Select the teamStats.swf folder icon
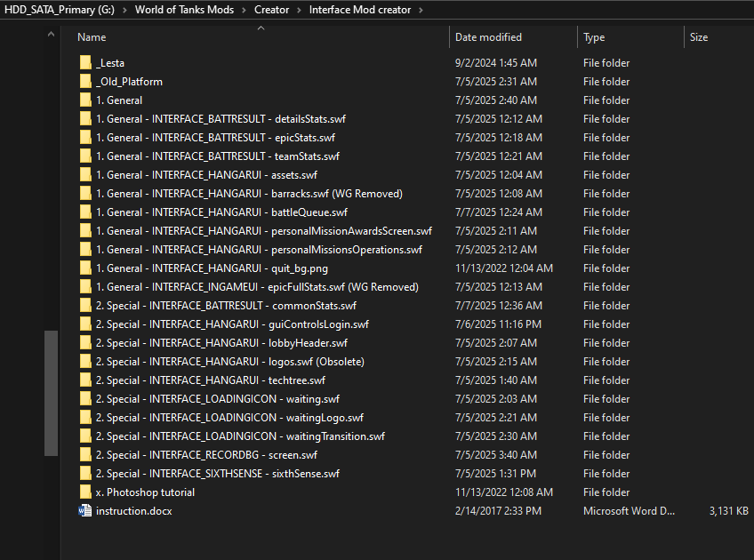Screen dimensions: 754x560 click(x=85, y=156)
